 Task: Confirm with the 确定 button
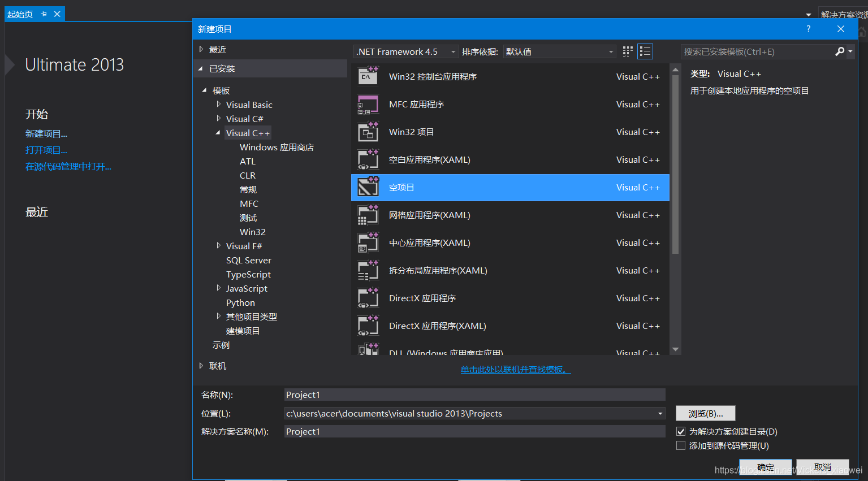point(766,467)
